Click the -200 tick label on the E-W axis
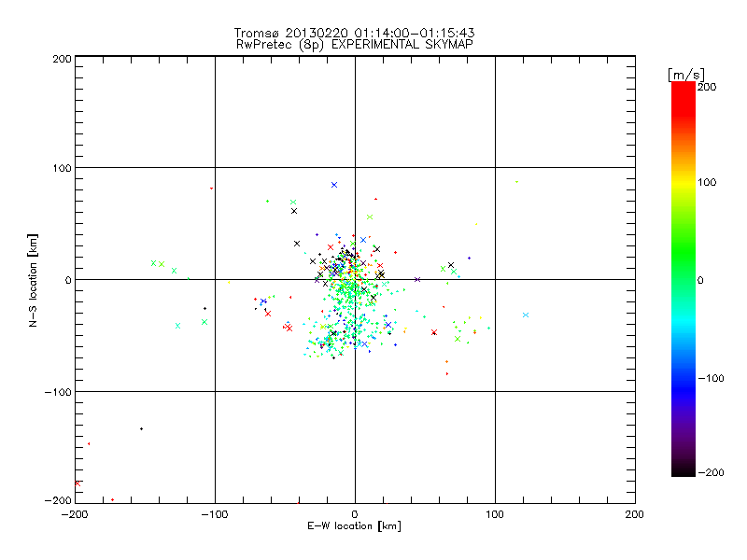The height and width of the screenshot is (560, 747). click(x=75, y=514)
